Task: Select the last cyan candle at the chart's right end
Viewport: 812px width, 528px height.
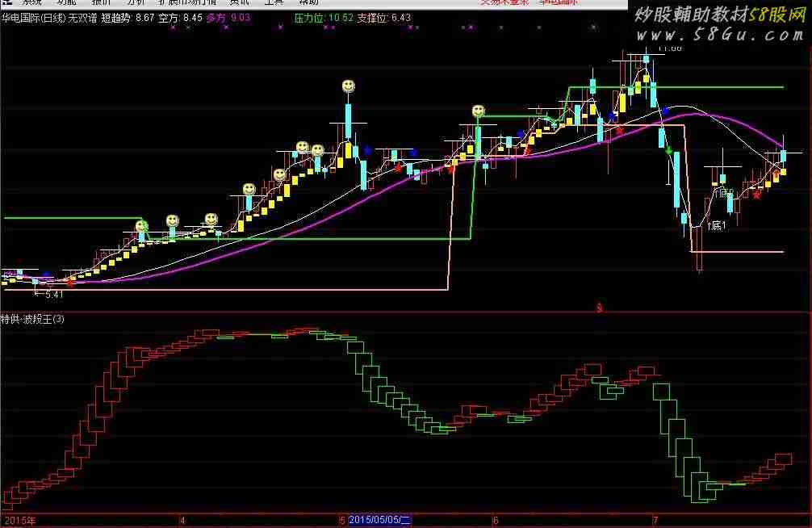Action: [x=784, y=156]
